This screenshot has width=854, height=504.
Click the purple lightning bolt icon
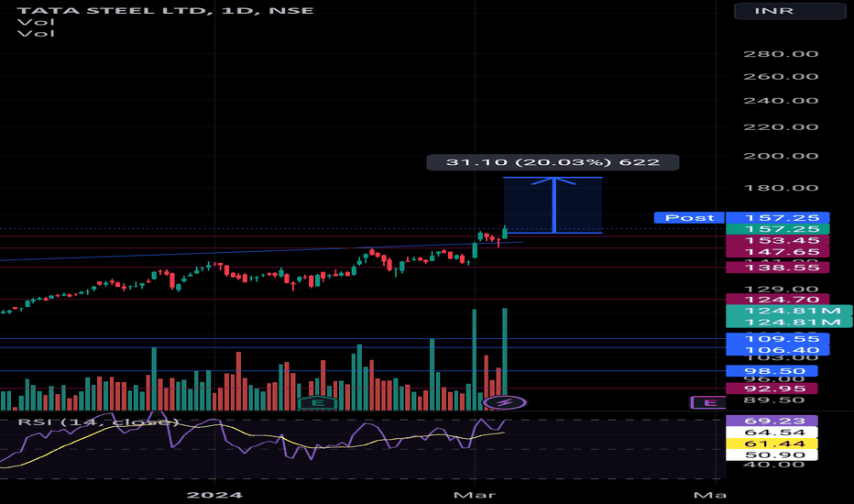tap(505, 402)
